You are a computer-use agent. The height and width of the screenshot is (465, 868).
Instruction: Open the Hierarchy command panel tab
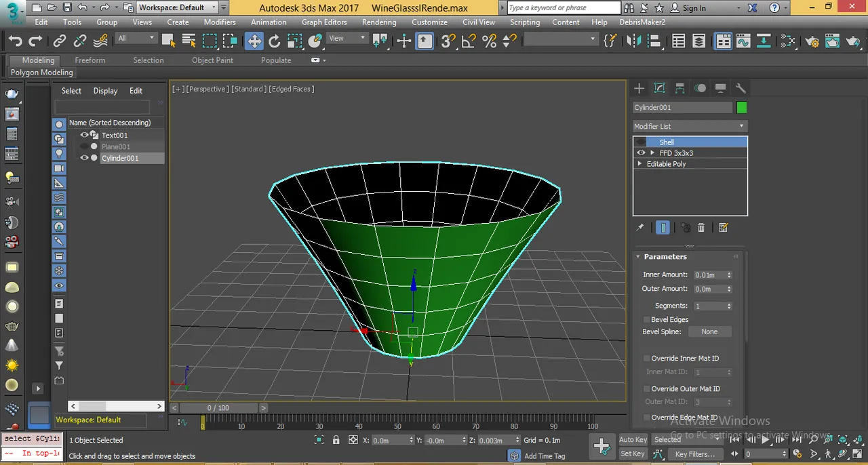click(x=679, y=88)
